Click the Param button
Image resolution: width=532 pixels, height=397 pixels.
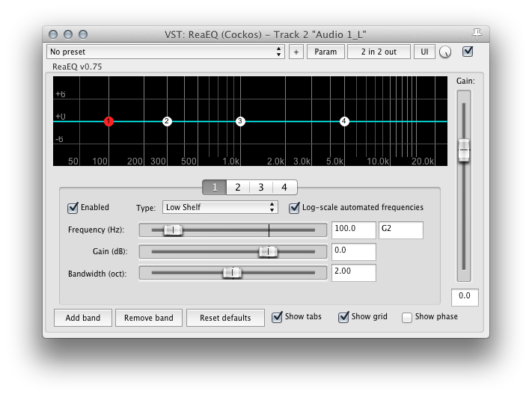pyautogui.click(x=325, y=52)
